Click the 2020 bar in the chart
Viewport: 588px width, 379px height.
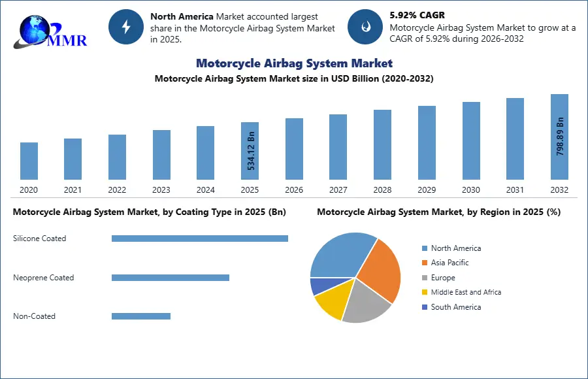coord(29,161)
